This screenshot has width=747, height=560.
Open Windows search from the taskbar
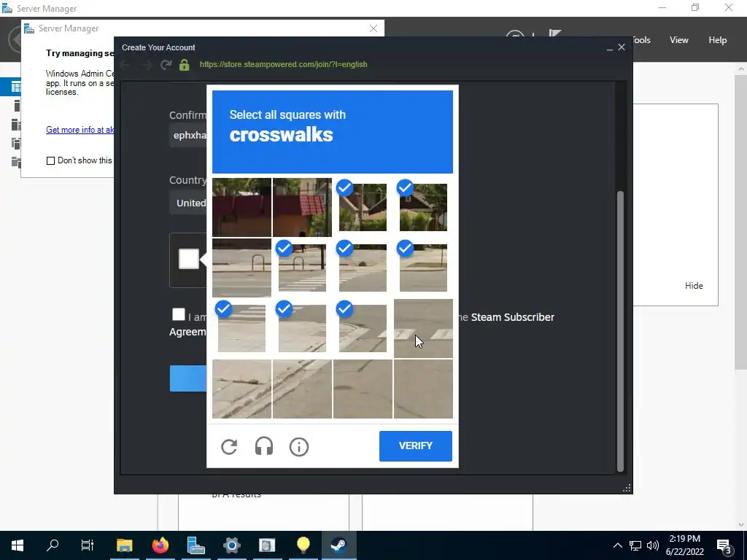53,545
